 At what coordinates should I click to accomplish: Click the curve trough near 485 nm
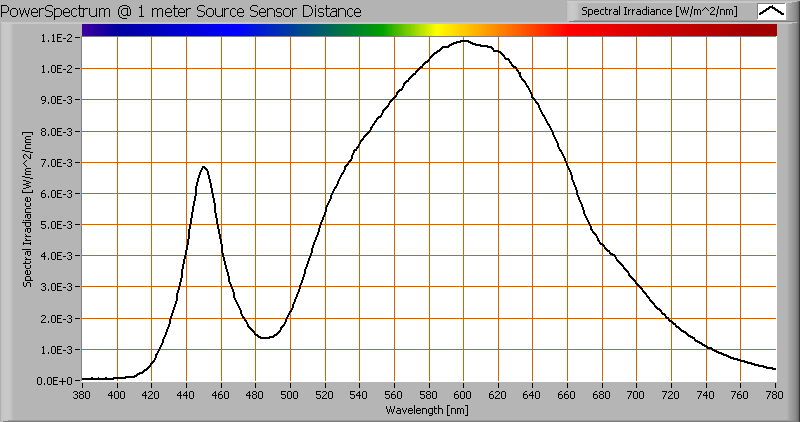265,338
